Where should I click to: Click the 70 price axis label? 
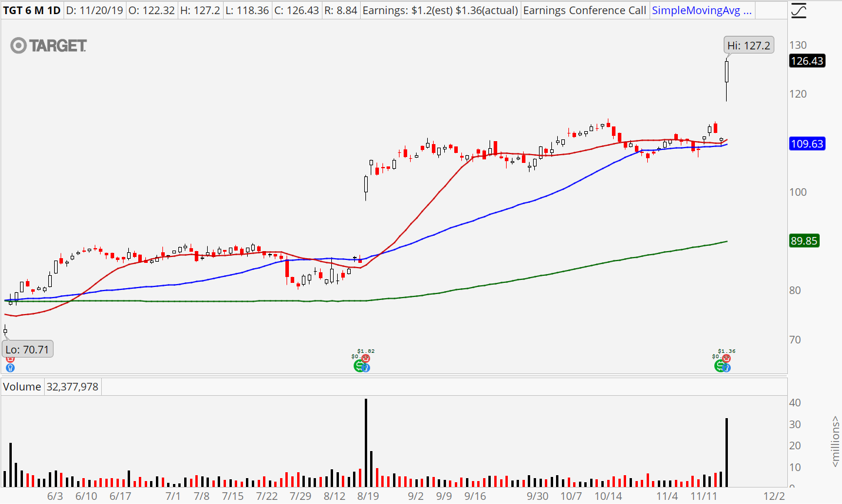pos(795,339)
